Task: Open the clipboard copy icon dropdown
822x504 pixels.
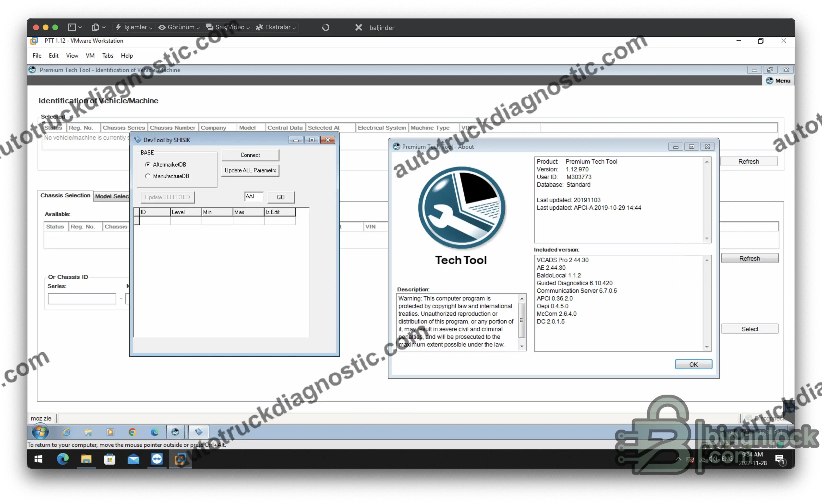Action: 99,27
